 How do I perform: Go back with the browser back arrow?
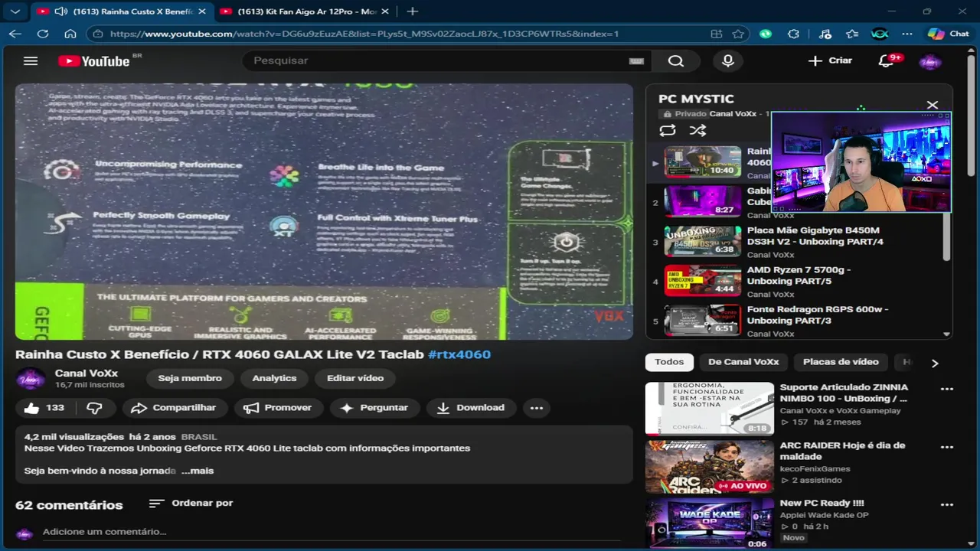[15, 34]
